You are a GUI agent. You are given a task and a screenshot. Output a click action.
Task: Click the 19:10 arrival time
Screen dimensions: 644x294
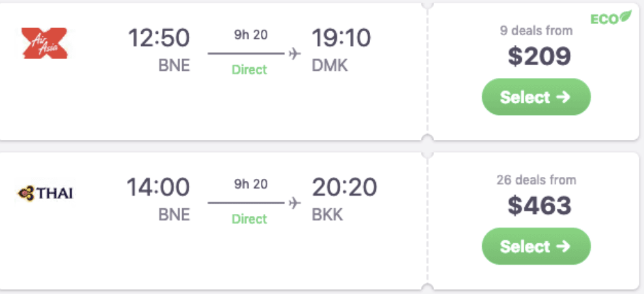[342, 38]
